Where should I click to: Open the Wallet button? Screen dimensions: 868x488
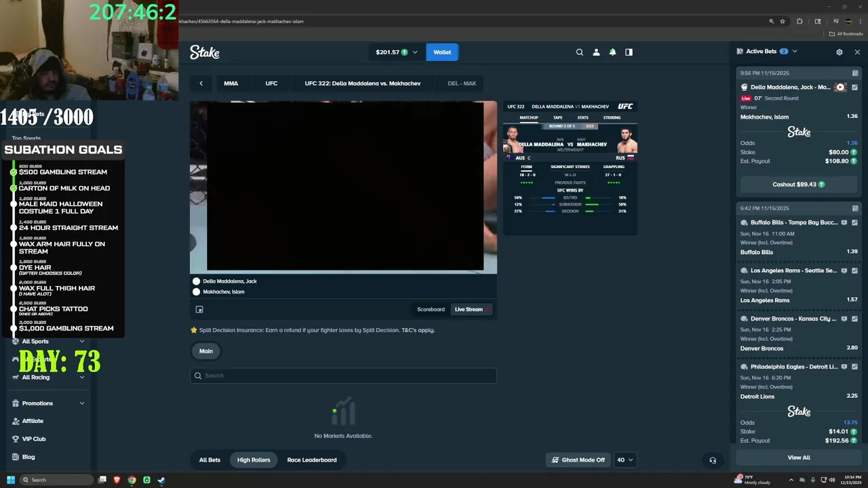pyautogui.click(x=442, y=52)
